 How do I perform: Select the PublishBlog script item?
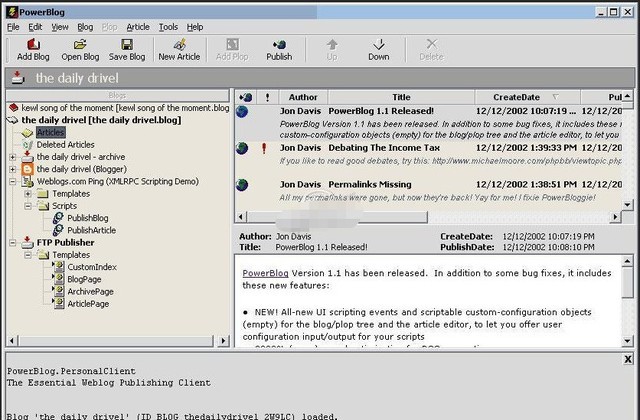(x=87, y=217)
